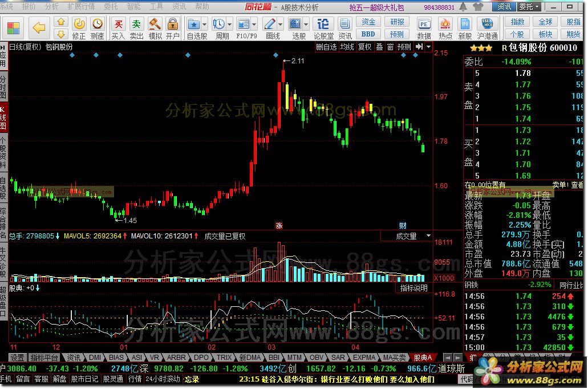Click the 板块 sector button
This screenshot has width=588, height=389.
545,34
